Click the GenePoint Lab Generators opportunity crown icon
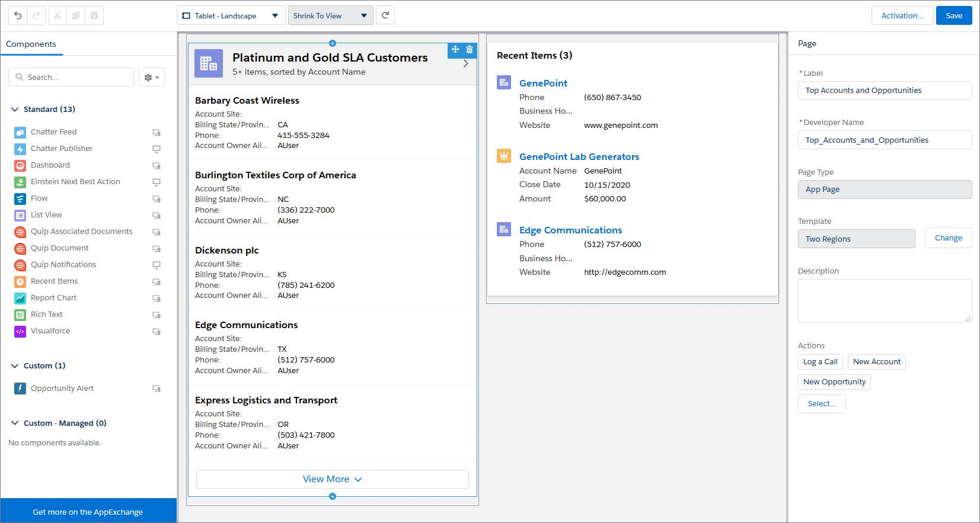This screenshot has width=980, height=523. click(504, 156)
